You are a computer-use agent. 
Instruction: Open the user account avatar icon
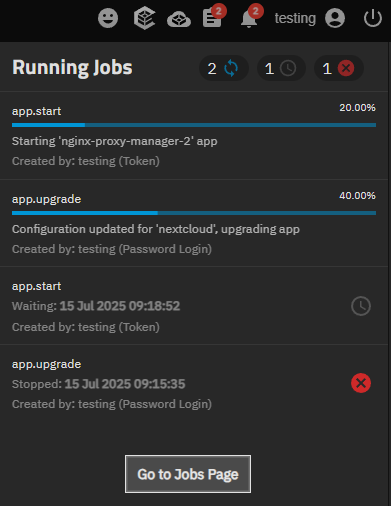[335, 18]
